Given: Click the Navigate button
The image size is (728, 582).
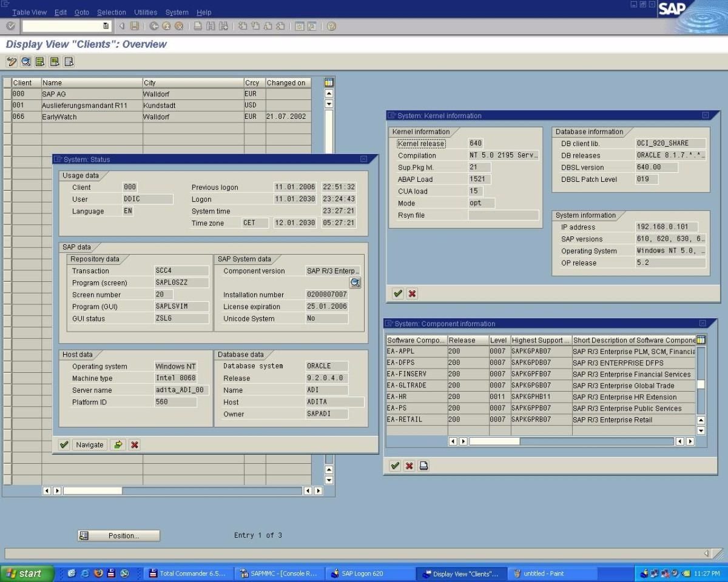Looking at the screenshot, I should 90,444.
